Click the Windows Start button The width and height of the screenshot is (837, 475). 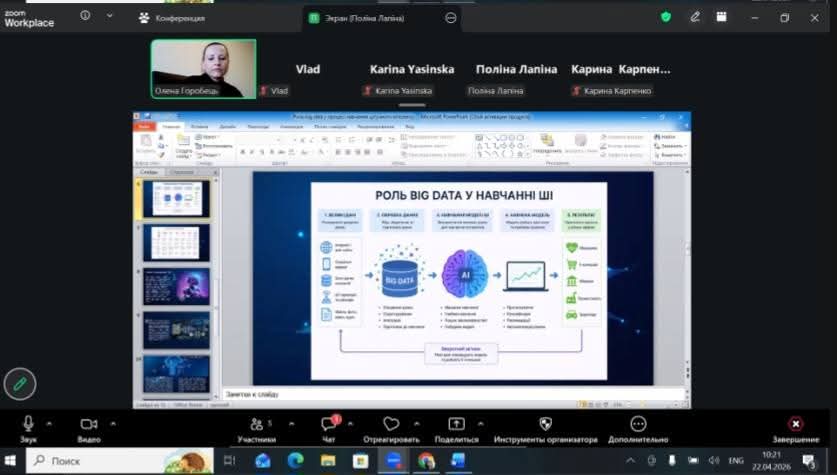(x=11, y=461)
